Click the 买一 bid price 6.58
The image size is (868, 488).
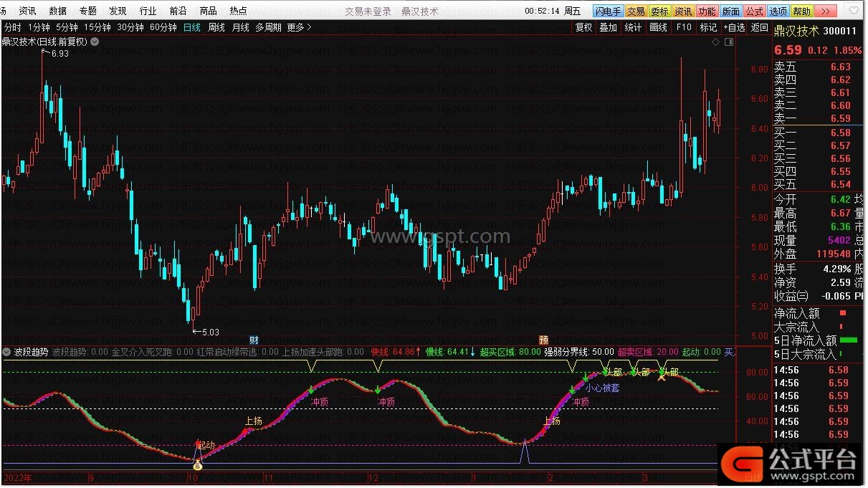[840, 133]
